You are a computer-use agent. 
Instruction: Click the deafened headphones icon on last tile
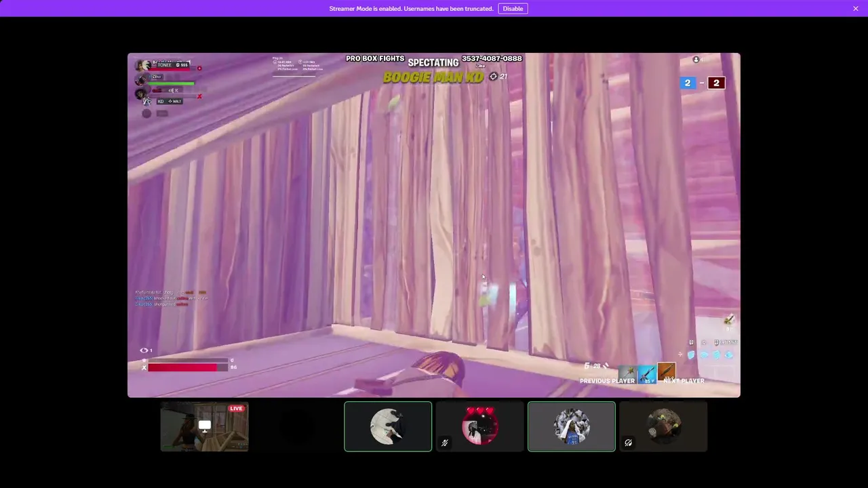629,443
